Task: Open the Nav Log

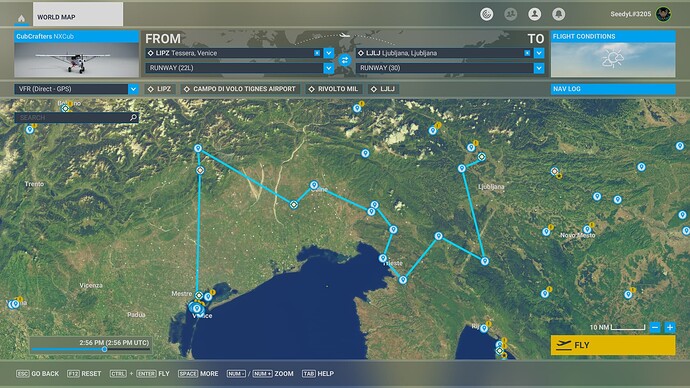Action: click(x=613, y=89)
